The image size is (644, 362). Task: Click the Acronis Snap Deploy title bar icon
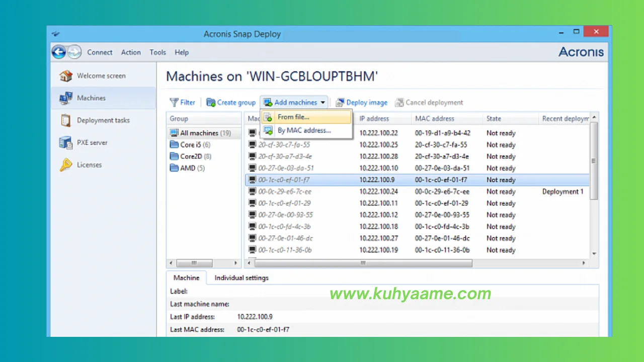point(56,34)
